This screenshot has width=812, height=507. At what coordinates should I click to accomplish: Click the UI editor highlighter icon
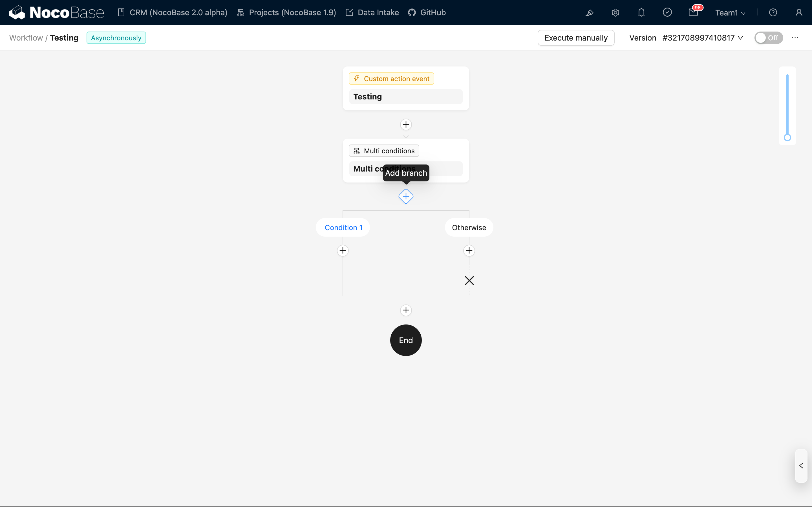point(589,13)
